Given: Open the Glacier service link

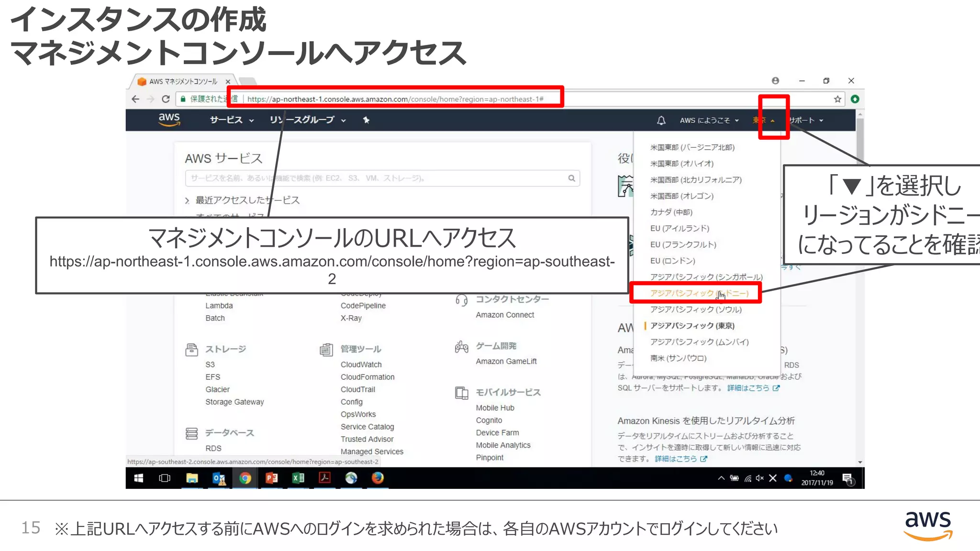Looking at the screenshot, I should click(x=218, y=389).
